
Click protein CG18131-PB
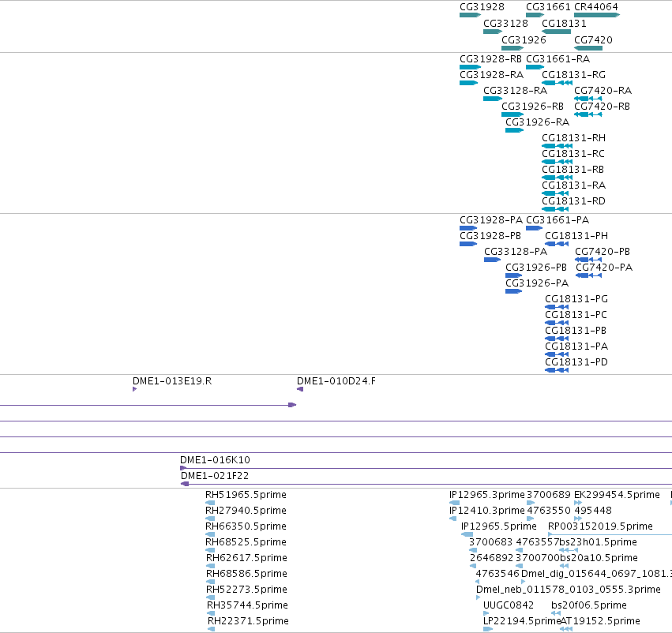pyautogui.click(x=576, y=331)
